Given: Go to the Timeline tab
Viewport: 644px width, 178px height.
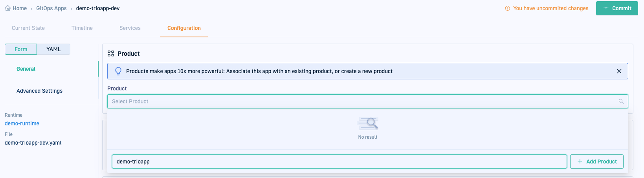Looking at the screenshot, I should pos(82,28).
